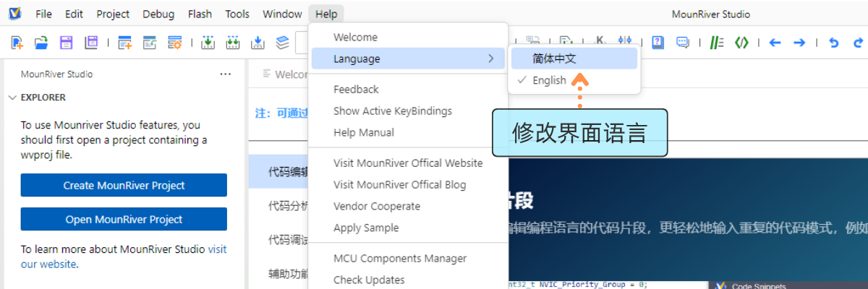Choose Feedback in the Help menu

tap(408, 89)
